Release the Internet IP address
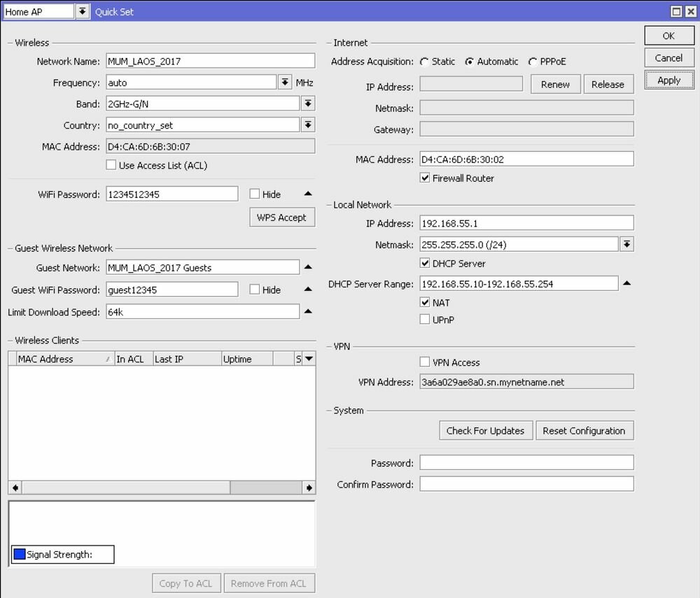 [x=608, y=85]
